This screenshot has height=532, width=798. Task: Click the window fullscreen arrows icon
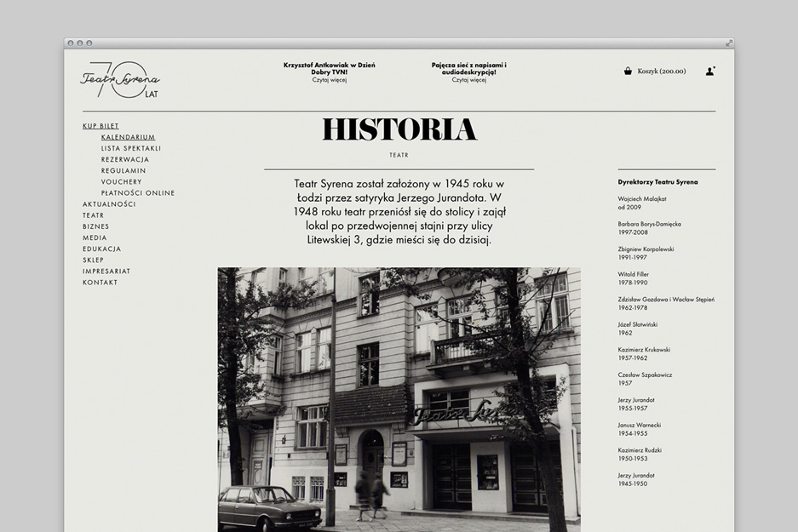pos(728,43)
